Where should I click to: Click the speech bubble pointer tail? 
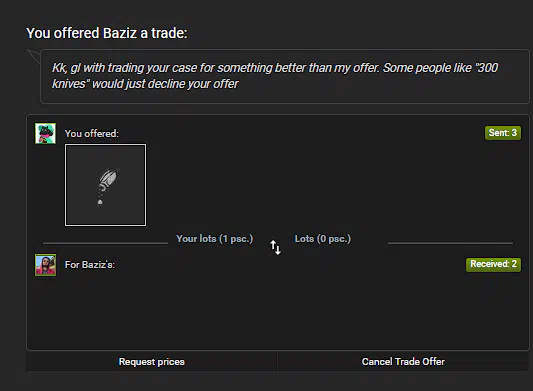click(x=34, y=56)
